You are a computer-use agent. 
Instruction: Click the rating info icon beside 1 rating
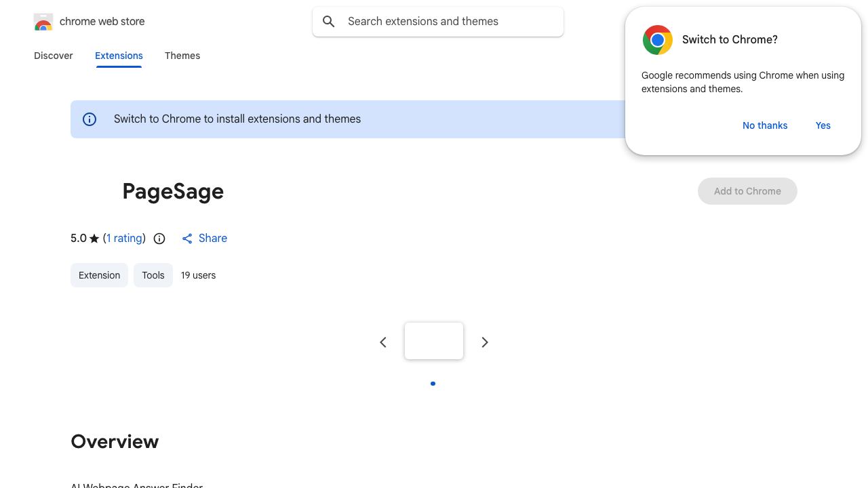[159, 239]
